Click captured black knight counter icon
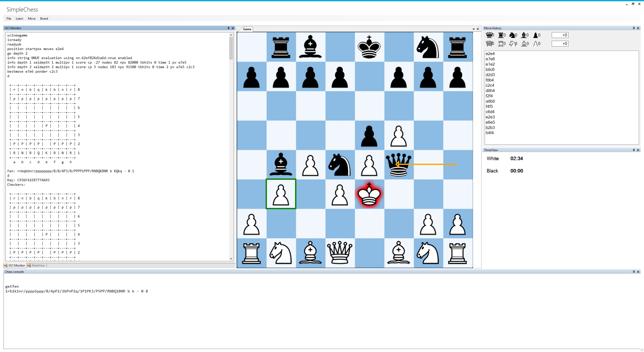The image size is (644, 352). coord(512,35)
